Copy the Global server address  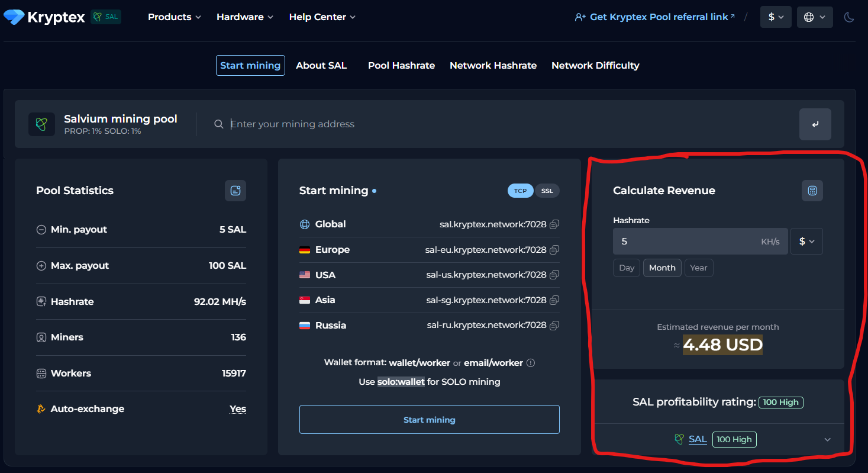click(554, 224)
